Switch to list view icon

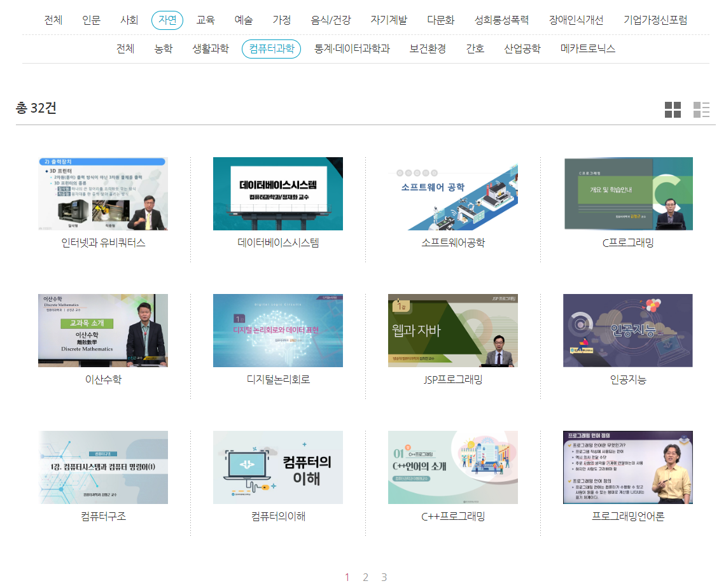701,109
